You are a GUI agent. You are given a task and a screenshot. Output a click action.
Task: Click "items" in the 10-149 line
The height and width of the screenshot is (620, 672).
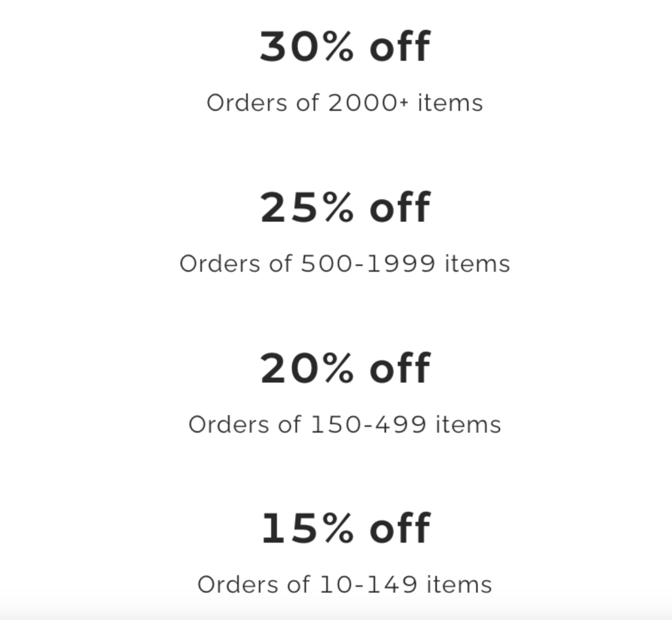(x=459, y=584)
